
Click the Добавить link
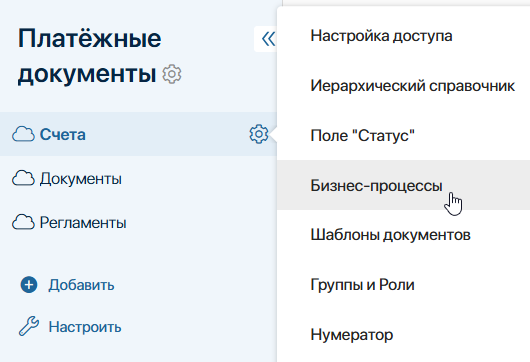coord(81,285)
